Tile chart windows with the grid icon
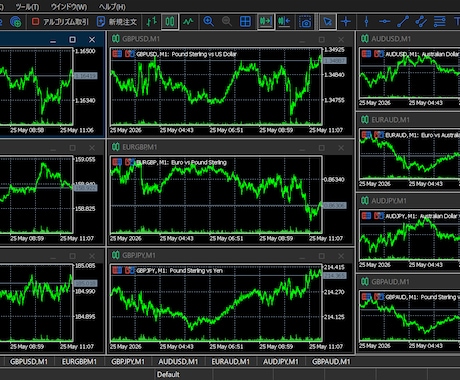 246,22
